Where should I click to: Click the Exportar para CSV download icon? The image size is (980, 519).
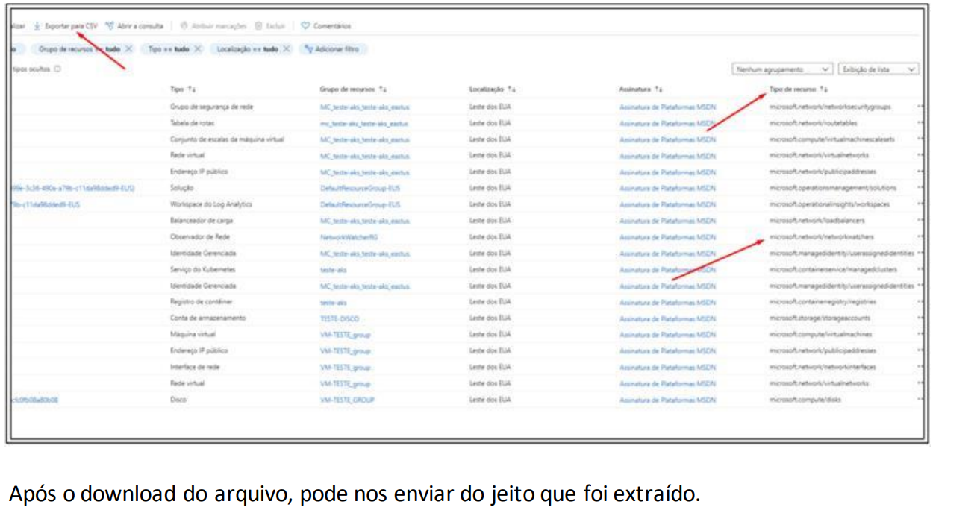(37, 26)
